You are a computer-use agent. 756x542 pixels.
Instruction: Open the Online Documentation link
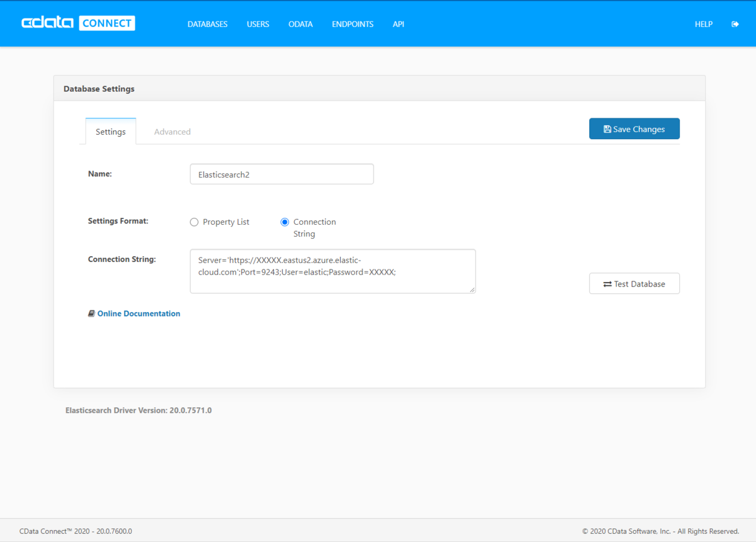pos(139,313)
